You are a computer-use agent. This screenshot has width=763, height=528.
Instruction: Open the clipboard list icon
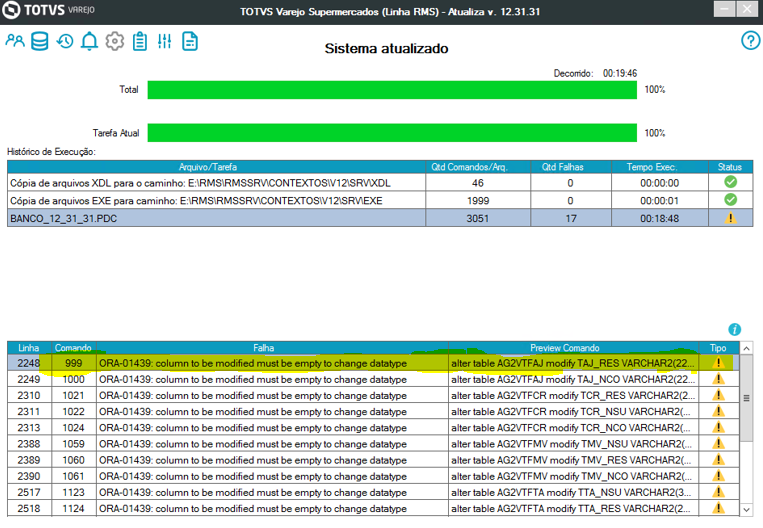click(x=140, y=41)
